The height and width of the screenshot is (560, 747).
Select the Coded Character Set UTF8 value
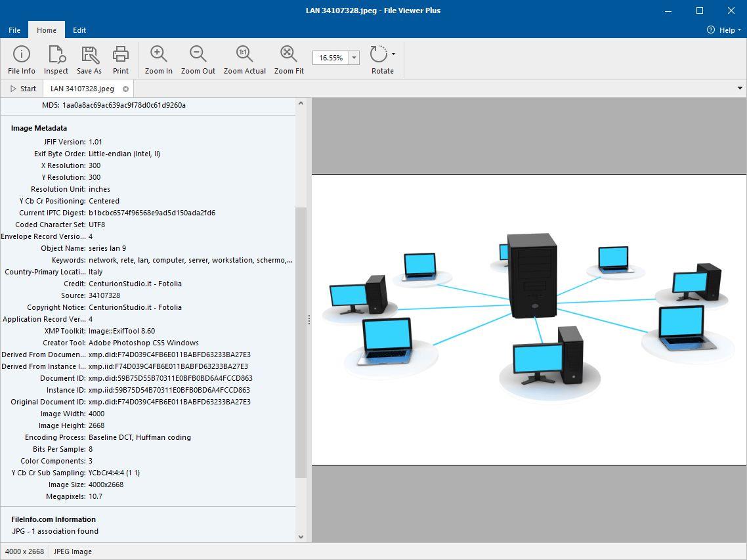point(96,225)
